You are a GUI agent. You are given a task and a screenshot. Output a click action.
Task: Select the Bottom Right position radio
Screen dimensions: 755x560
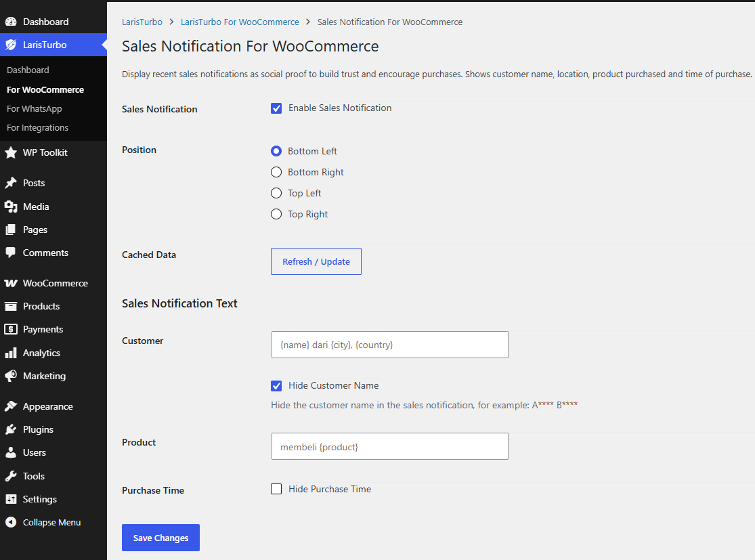point(276,172)
